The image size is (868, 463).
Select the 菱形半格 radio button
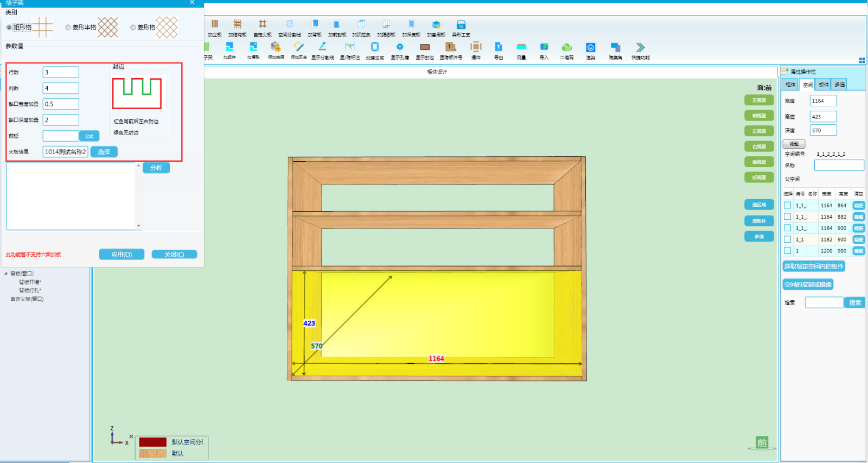(68, 27)
